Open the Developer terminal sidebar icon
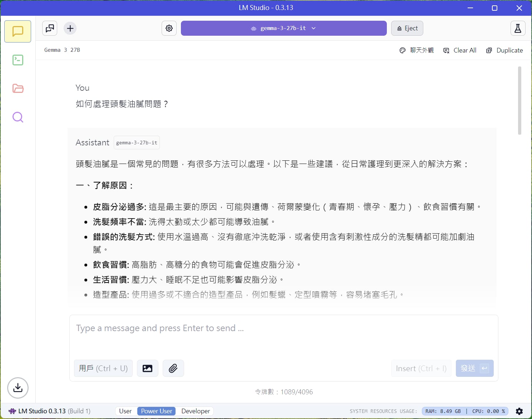This screenshot has height=419, width=532. [18, 60]
